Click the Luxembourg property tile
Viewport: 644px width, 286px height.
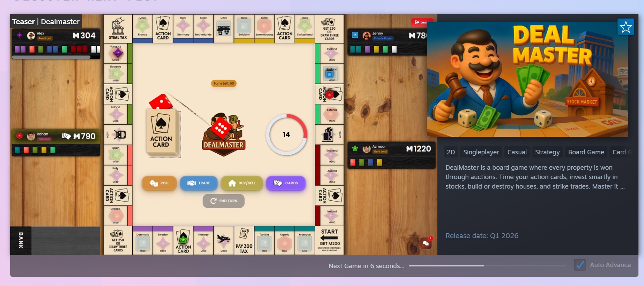pos(264,29)
